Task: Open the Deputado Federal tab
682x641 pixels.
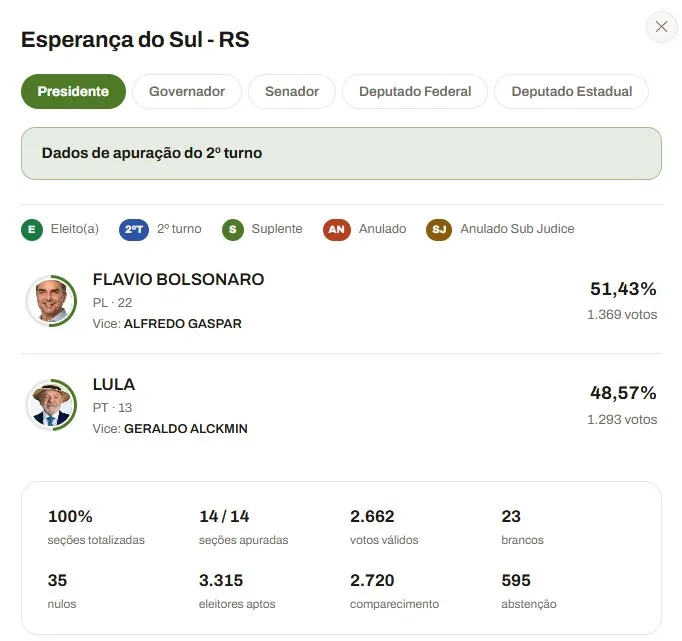Action: pyautogui.click(x=415, y=91)
